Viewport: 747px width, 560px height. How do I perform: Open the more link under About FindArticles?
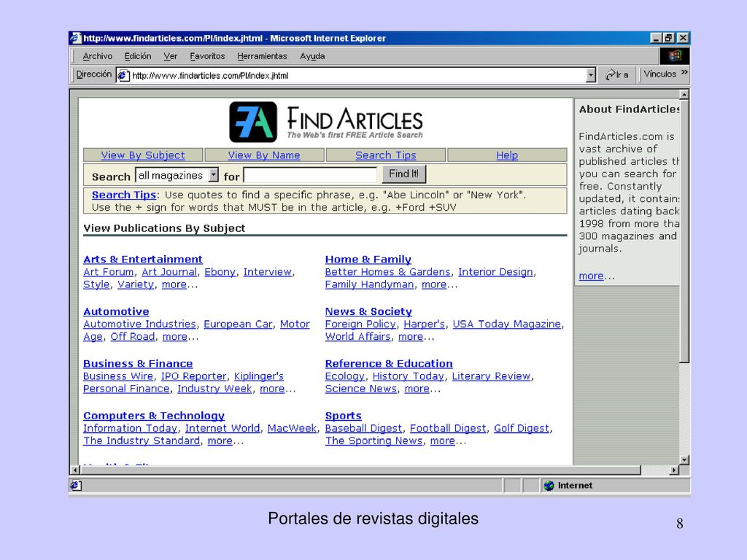tap(591, 276)
